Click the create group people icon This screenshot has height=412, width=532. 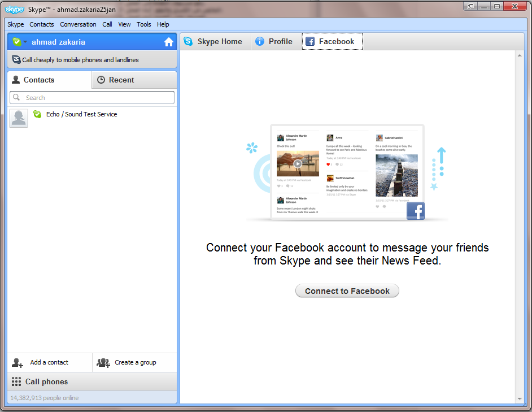point(103,363)
